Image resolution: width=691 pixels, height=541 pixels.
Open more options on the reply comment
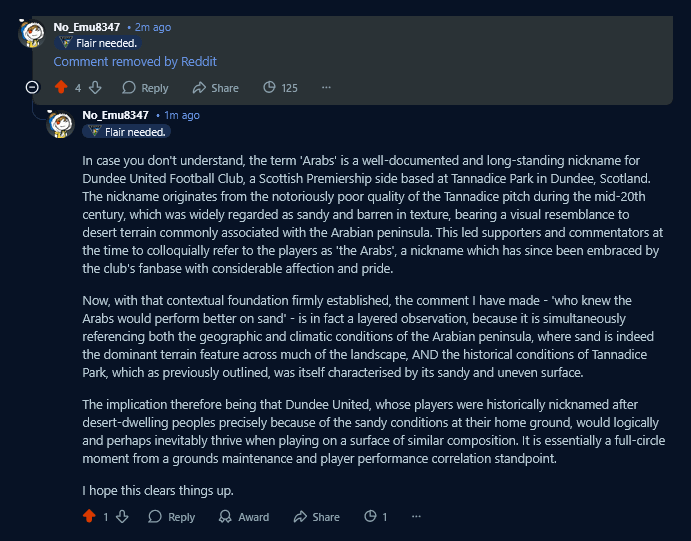pos(416,517)
